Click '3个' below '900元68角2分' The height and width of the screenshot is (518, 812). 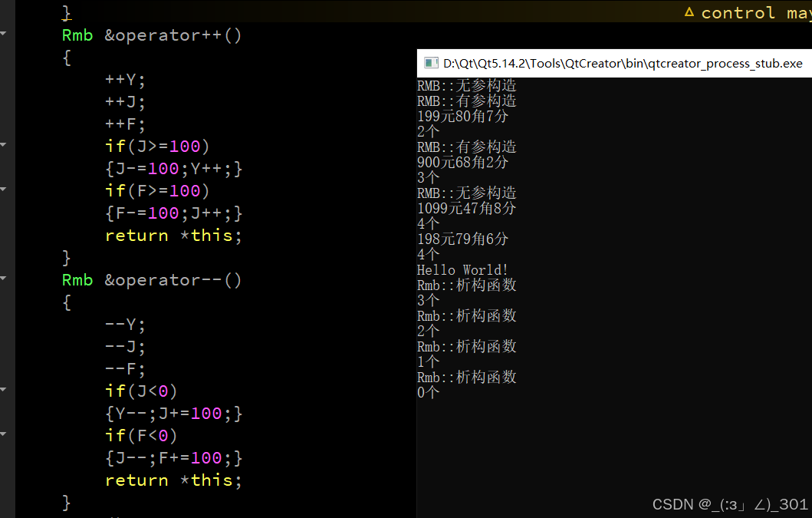pos(429,177)
